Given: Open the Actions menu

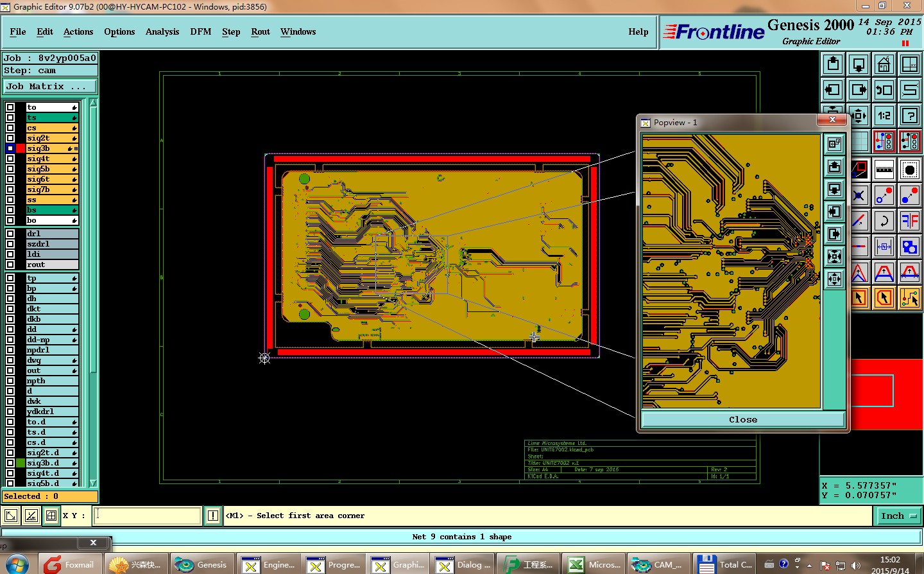Looking at the screenshot, I should click(78, 31).
